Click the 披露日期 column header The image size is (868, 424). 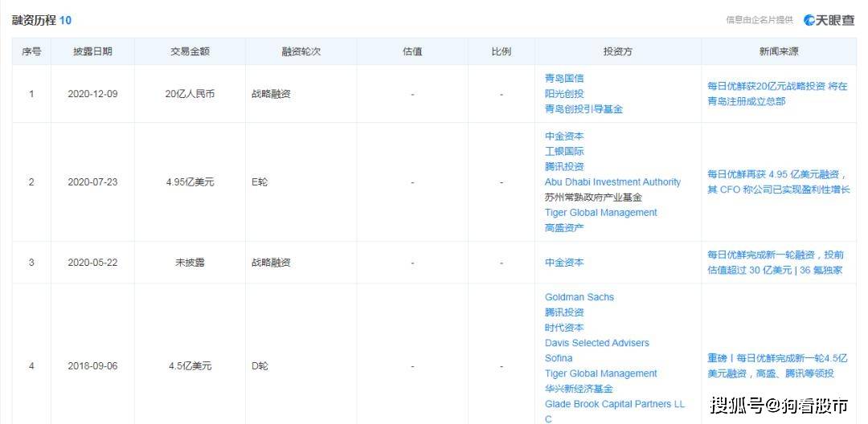click(x=92, y=51)
